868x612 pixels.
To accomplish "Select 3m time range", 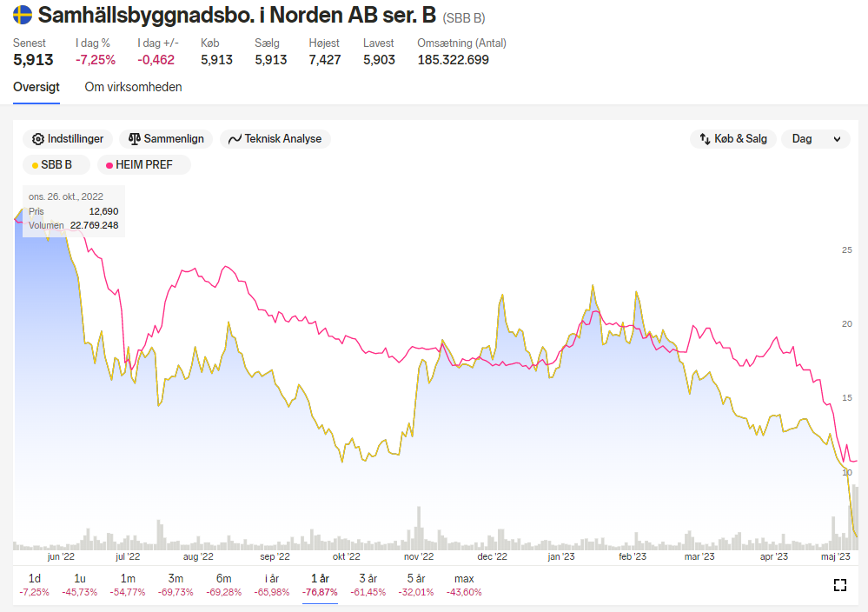I will pos(176,585).
